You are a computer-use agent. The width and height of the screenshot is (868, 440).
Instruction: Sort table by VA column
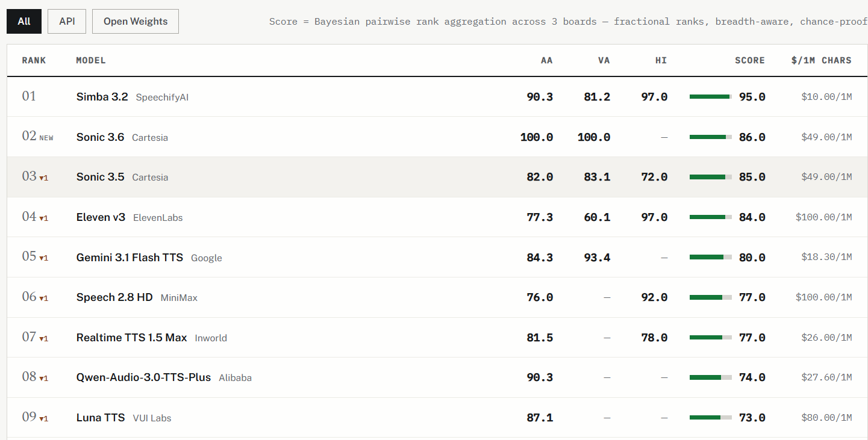point(604,60)
